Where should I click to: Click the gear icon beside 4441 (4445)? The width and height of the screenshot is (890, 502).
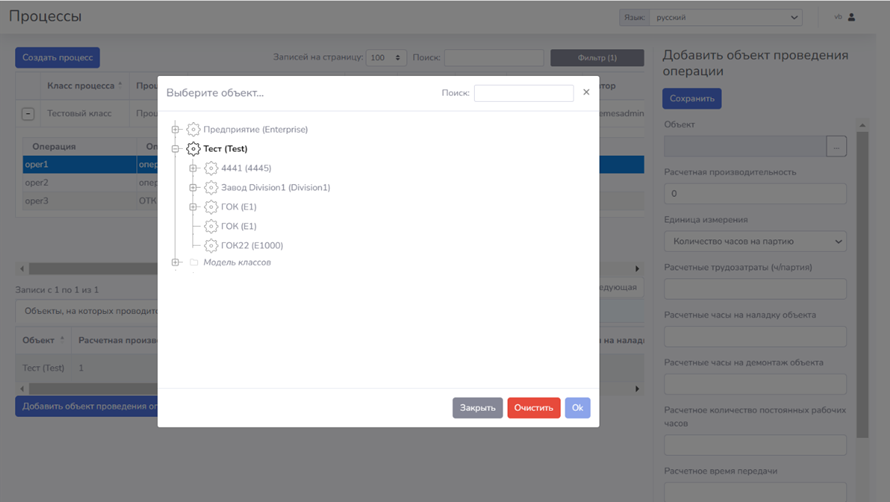tap(211, 168)
